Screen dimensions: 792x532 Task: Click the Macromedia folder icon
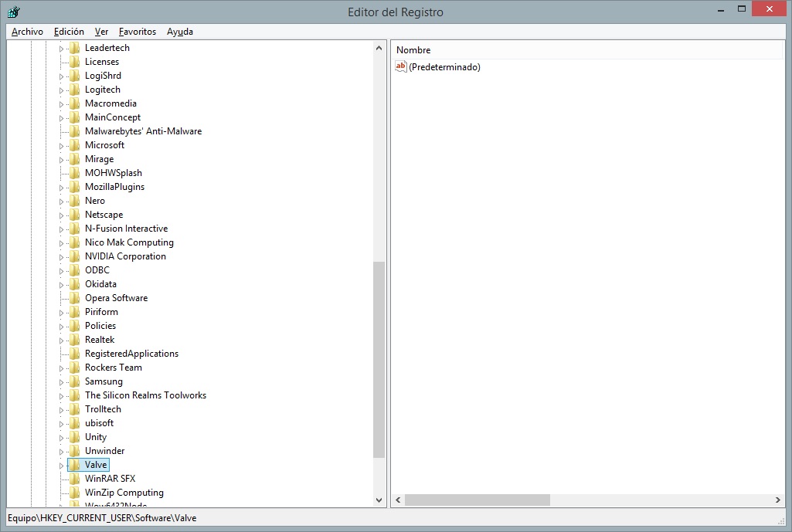[75, 103]
